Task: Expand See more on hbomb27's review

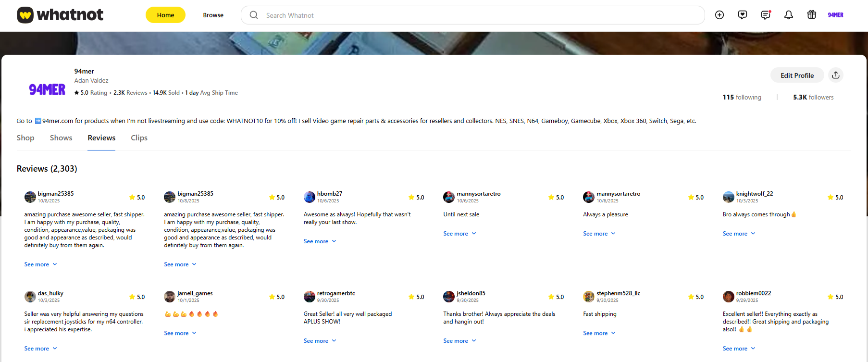Action: tap(320, 241)
